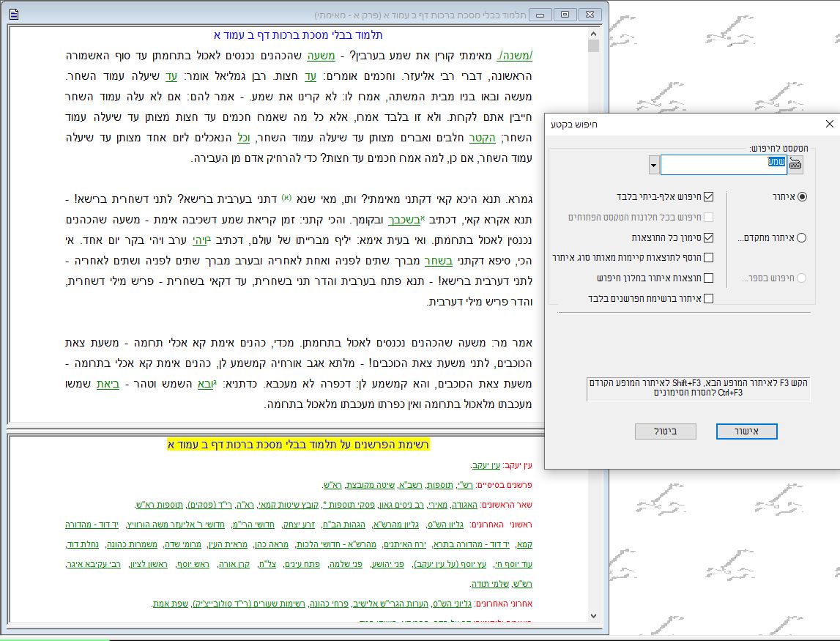Image resolution: width=840 pixels, height=641 pixels.
Task: Open the virtual keyboard icon beside the search field
Action: tap(795, 164)
